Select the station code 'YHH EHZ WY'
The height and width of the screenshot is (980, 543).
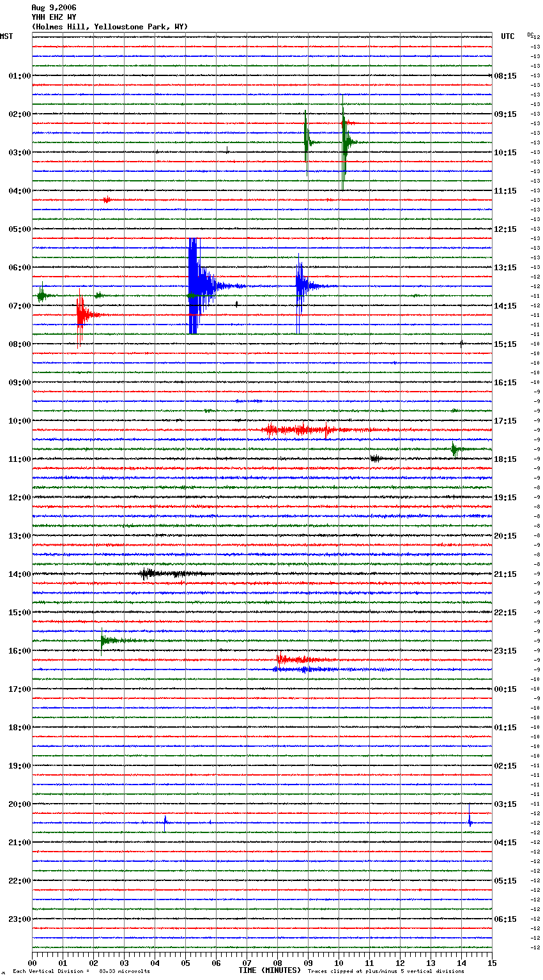click(x=54, y=17)
